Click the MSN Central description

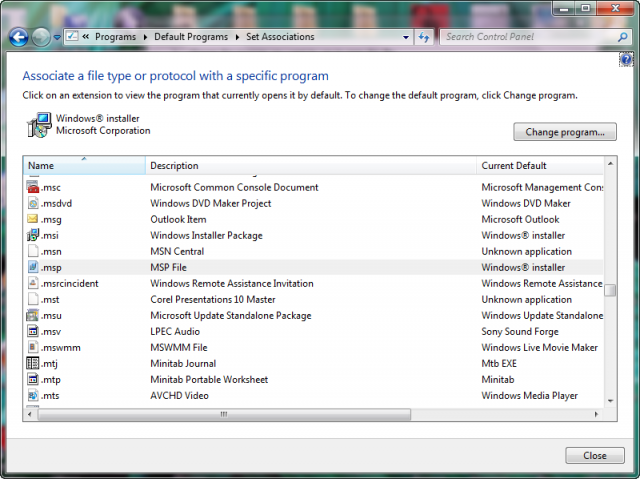[177, 251]
